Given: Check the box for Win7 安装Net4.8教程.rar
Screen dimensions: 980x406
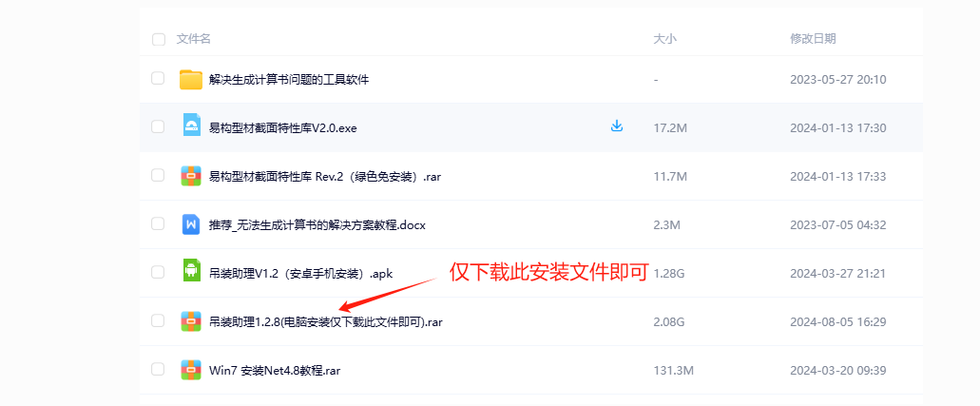Looking at the screenshot, I should click(x=158, y=369).
